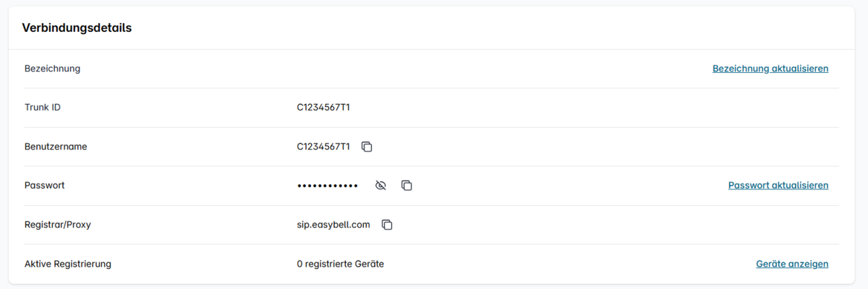
Task: Click the Benutzername row label
Action: [56, 147]
